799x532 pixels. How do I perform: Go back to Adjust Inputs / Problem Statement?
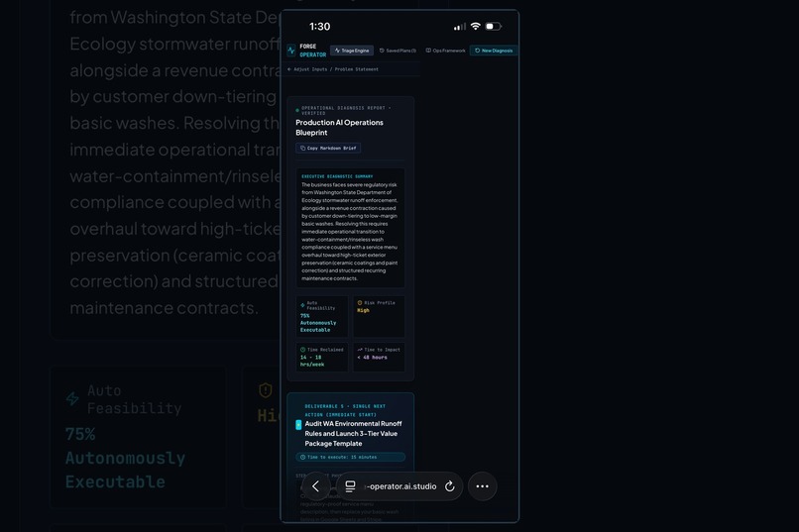click(333, 69)
